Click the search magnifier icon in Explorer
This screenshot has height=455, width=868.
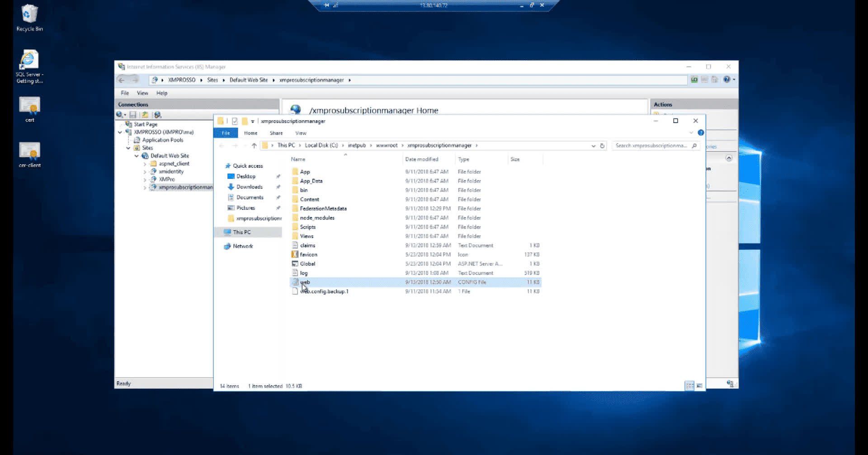click(694, 145)
